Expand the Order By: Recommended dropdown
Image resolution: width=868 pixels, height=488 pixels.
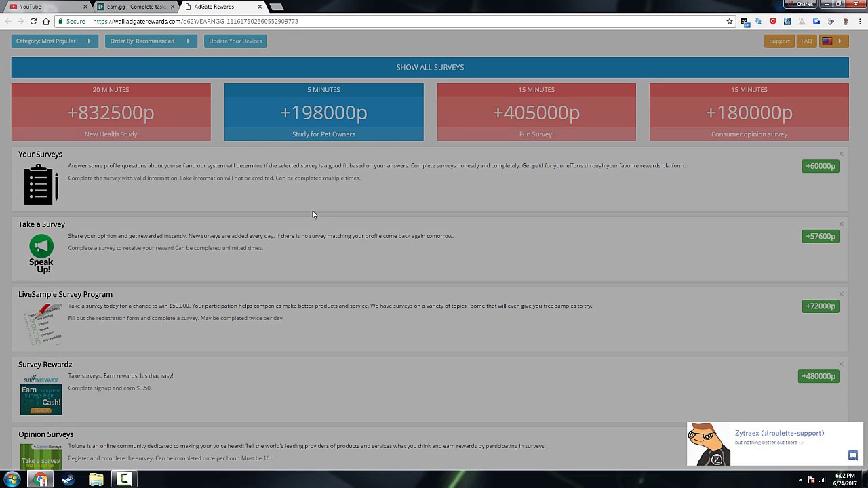pyautogui.click(x=151, y=41)
